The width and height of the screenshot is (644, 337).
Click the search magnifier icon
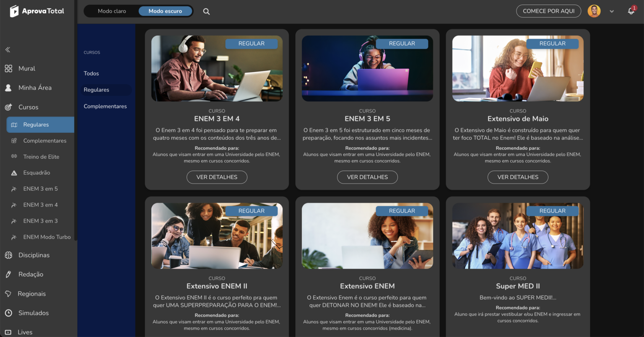point(206,11)
